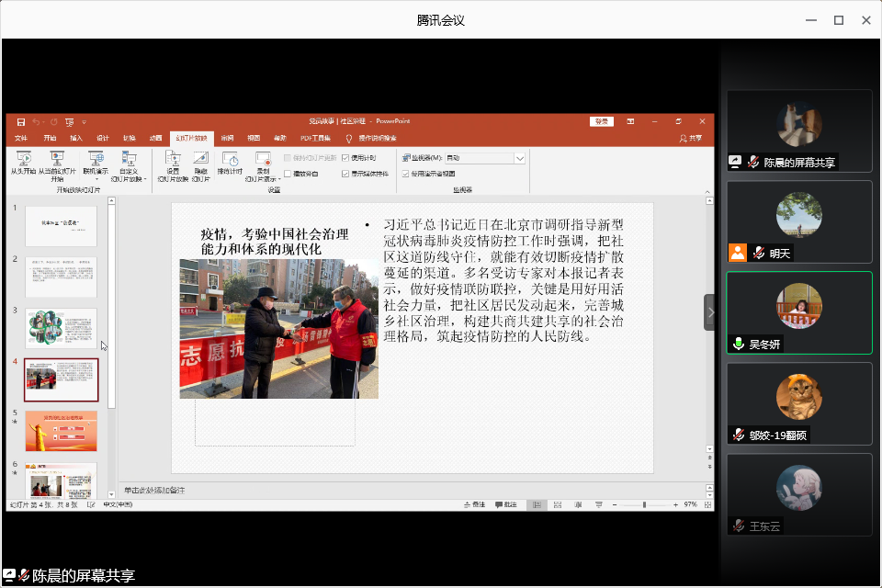
Task: Click the 从当前幻灯片开始 icon
Action: (x=57, y=158)
